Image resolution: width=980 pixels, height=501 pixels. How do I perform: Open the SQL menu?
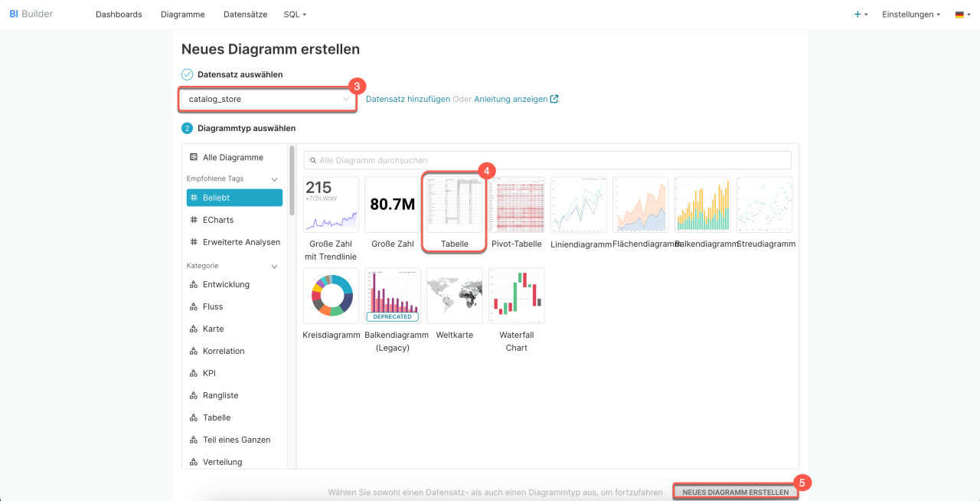point(294,15)
